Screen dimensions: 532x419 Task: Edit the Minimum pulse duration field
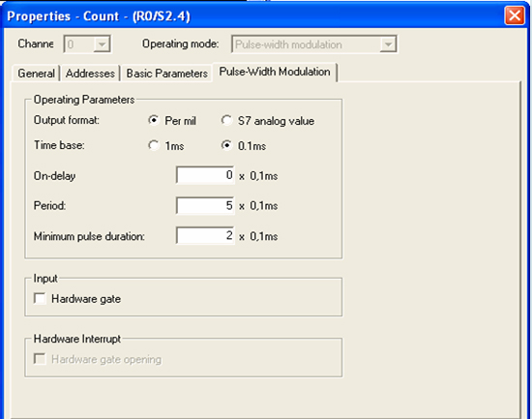click(205, 235)
